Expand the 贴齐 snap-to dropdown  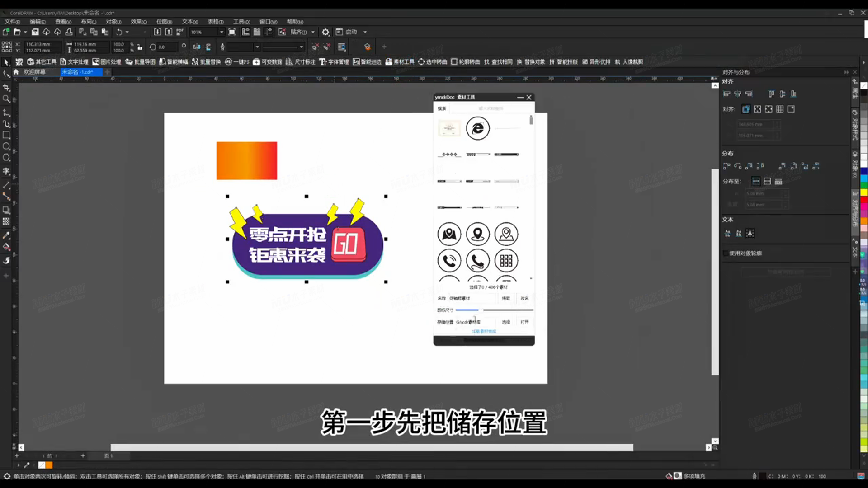(313, 32)
